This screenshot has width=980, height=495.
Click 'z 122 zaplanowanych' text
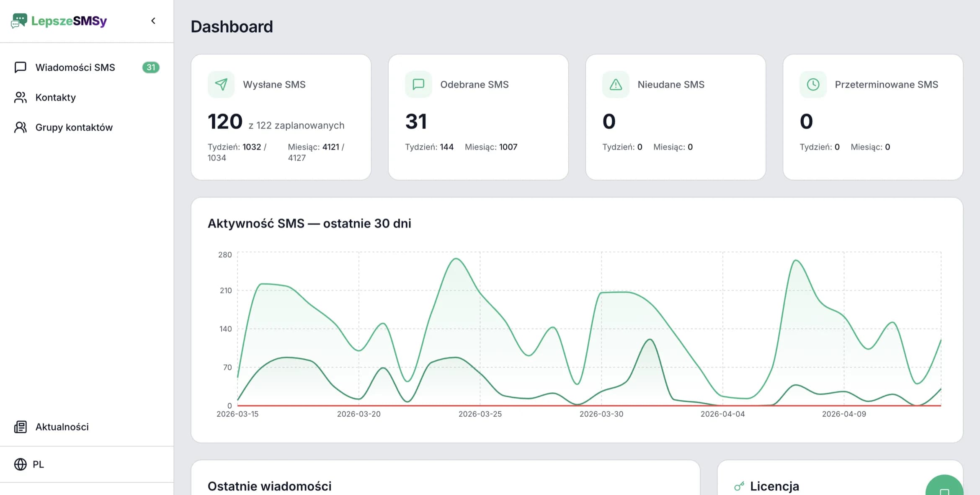297,125
